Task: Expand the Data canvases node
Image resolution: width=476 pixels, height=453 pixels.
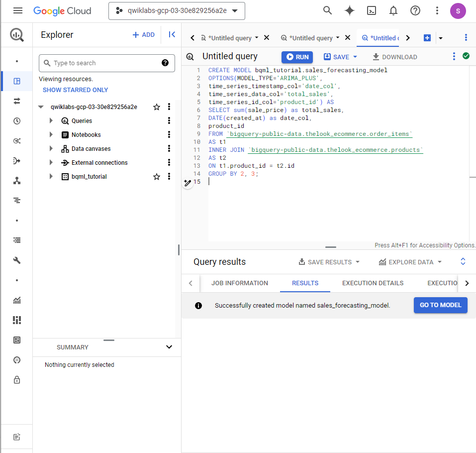Action: tap(51, 148)
